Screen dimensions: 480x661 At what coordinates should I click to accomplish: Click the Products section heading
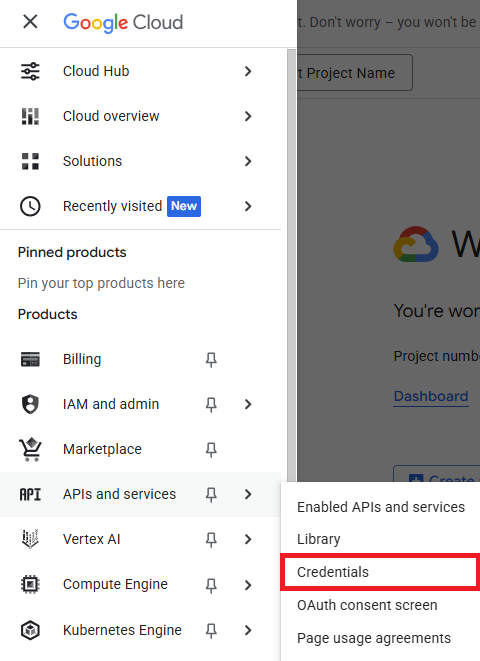point(48,314)
